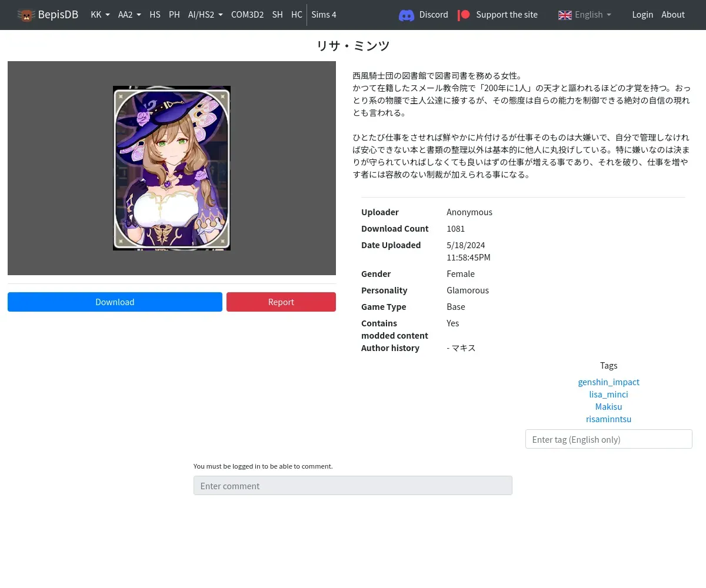Click the Tags heading
The width and height of the screenshot is (706, 588).
click(x=608, y=366)
